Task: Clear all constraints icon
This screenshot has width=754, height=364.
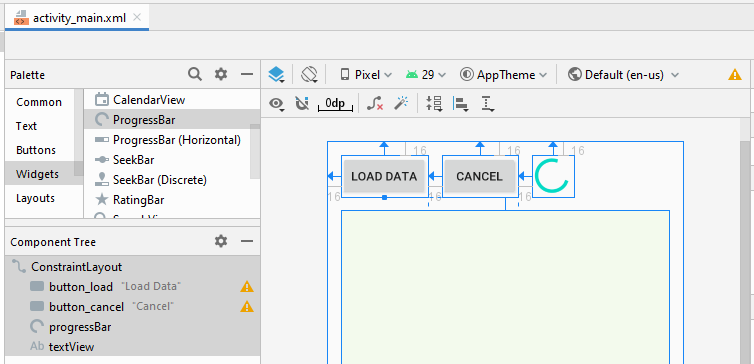Action: [x=375, y=103]
